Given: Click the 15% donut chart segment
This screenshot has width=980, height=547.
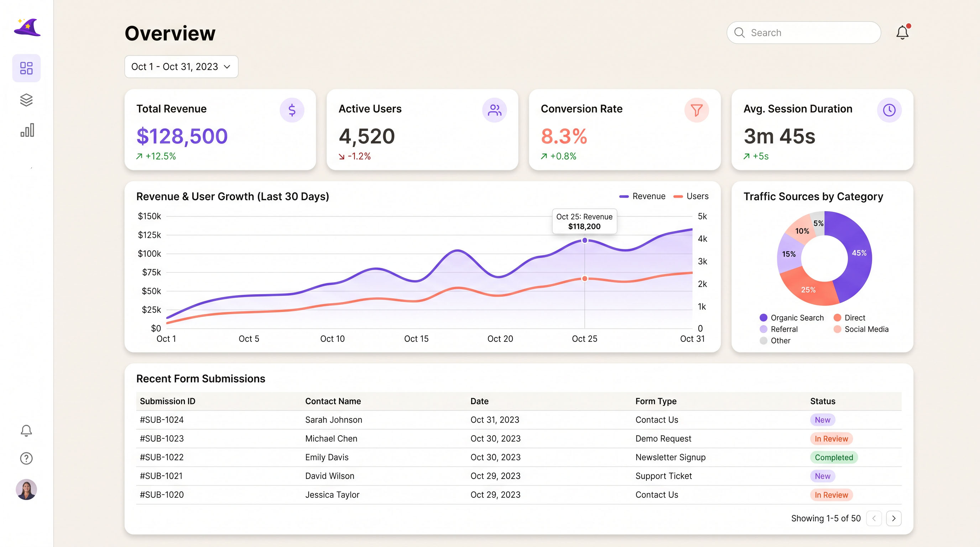Looking at the screenshot, I should click(789, 254).
